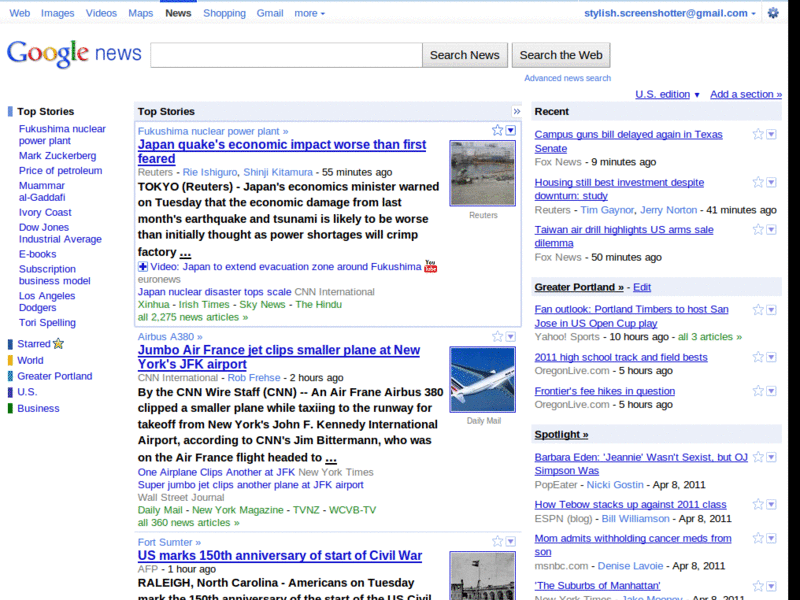Viewport: 800px width, 600px height.
Task: Open E-books topic in sidebar
Action: [38, 254]
